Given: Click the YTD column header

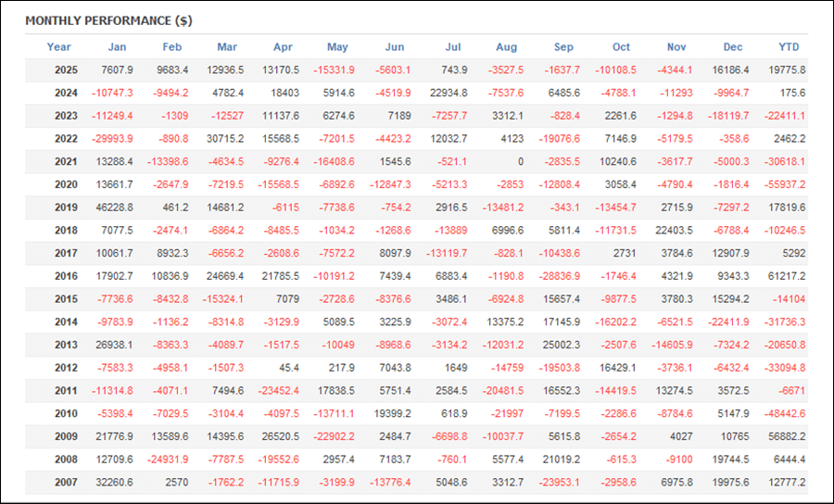Looking at the screenshot, I should (789, 47).
